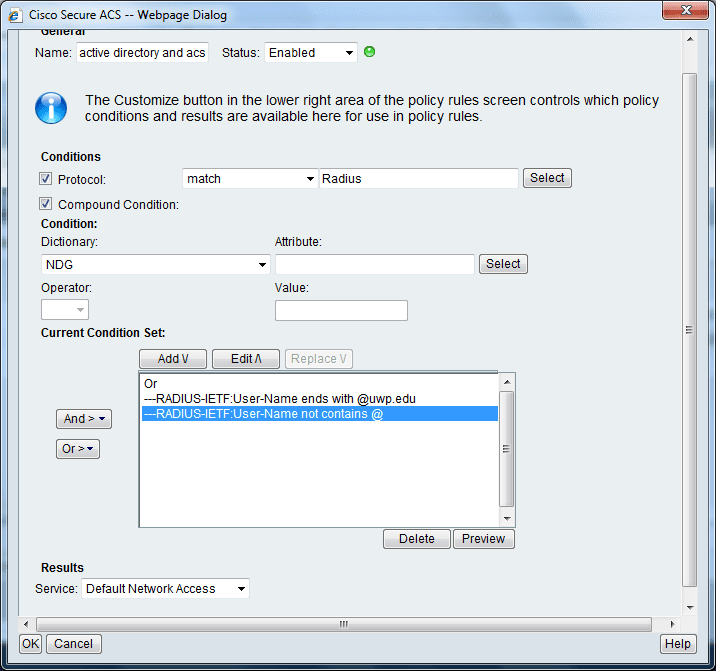Click the Value input field
Viewport: 716px width, 671px height.
click(341, 311)
